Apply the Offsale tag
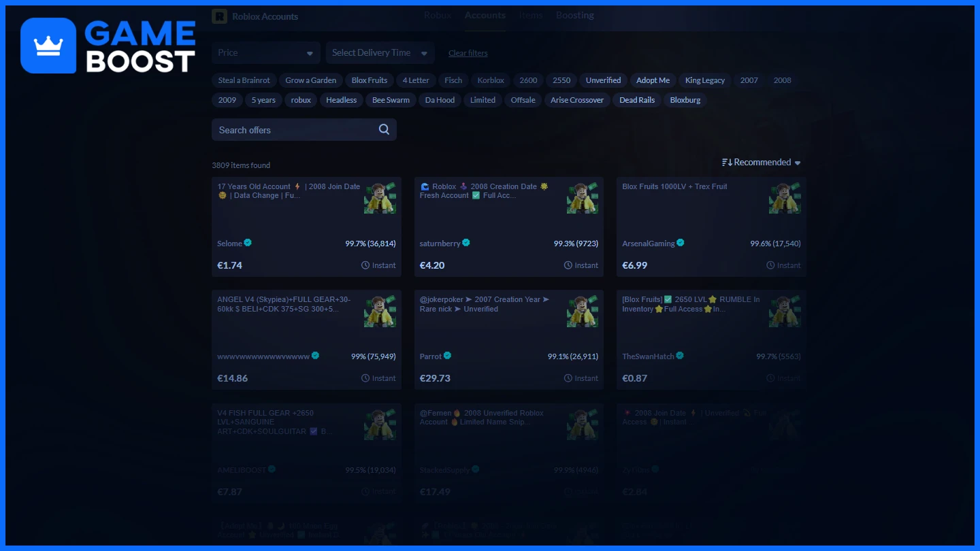 523,100
